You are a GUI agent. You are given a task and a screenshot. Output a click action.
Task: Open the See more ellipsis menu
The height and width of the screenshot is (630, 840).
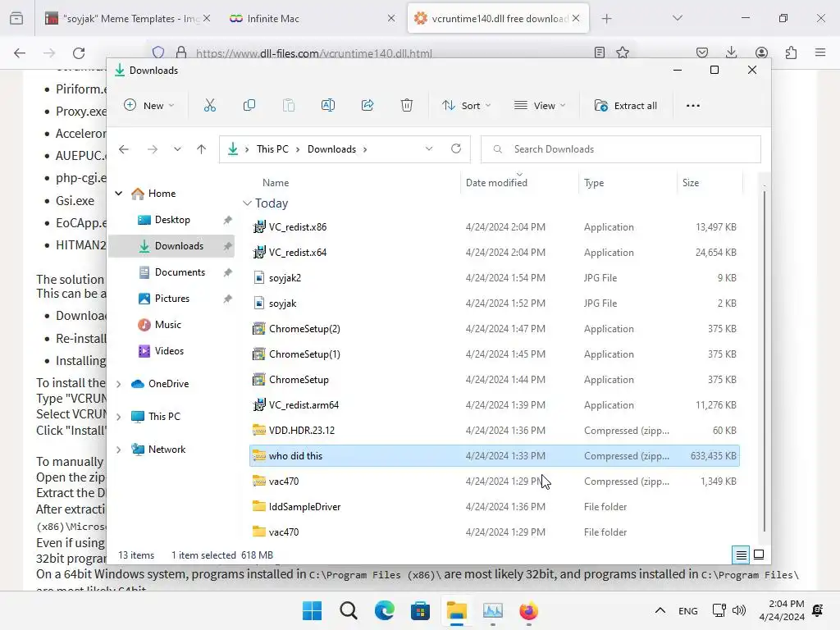[692, 106]
